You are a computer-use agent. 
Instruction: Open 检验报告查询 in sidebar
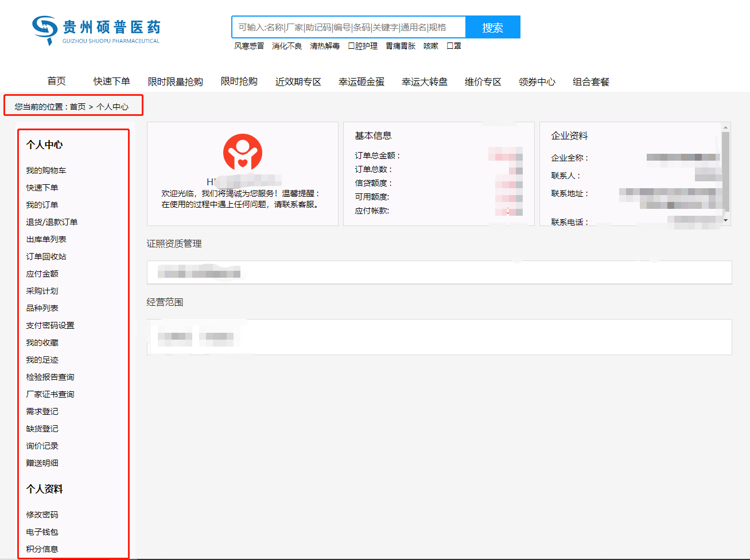coord(50,377)
